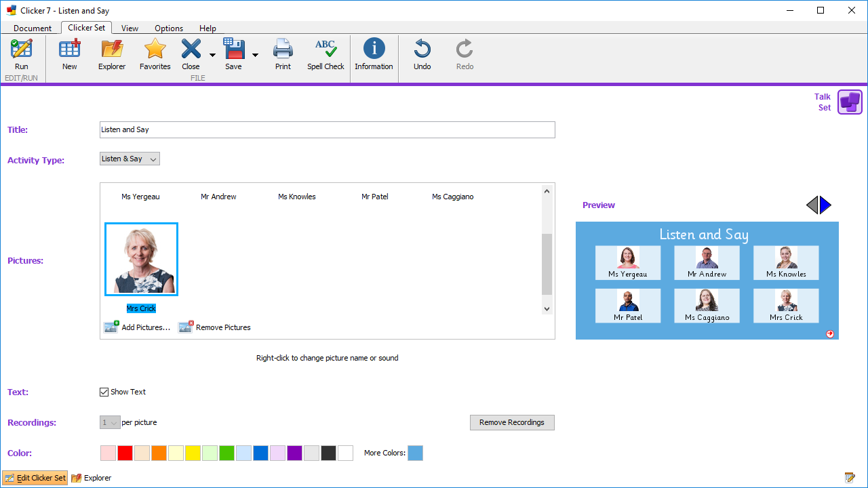The width and height of the screenshot is (868, 488).
Task: Select the Mrs Crick picture thumbnail
Action: tap(141, 259)
